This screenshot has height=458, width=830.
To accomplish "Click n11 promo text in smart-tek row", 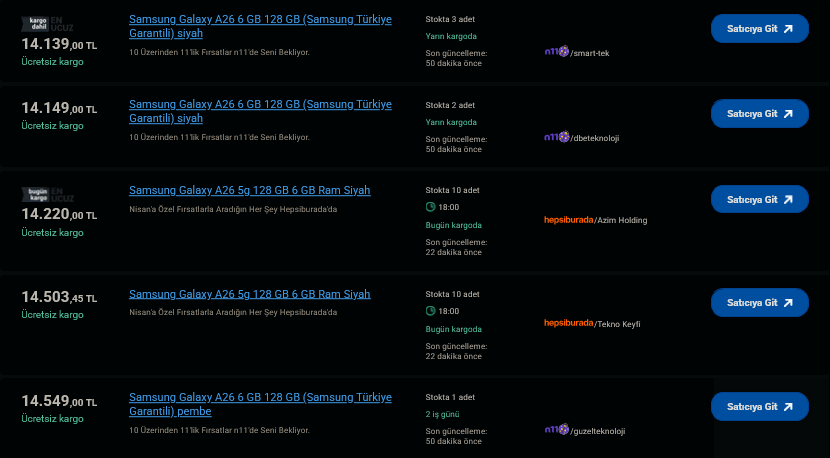I will tap(220, 52).
